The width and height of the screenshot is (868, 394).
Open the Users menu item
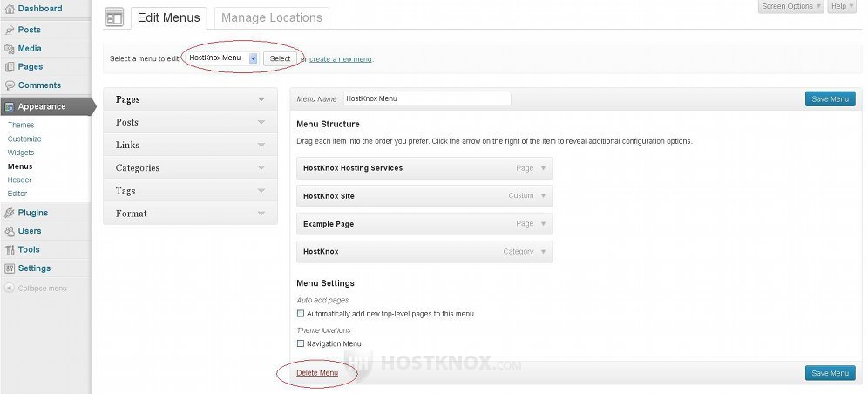pyautogui.click(x=30, y=231)
